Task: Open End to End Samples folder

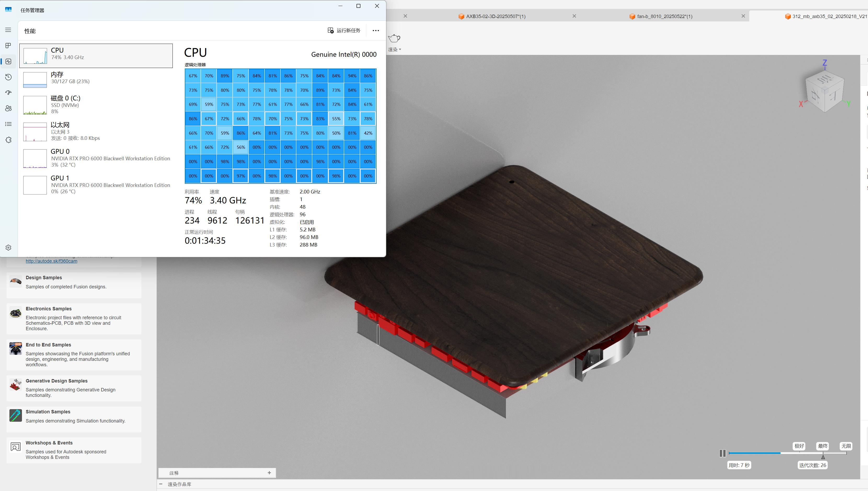Action: [x=74, y=355]
